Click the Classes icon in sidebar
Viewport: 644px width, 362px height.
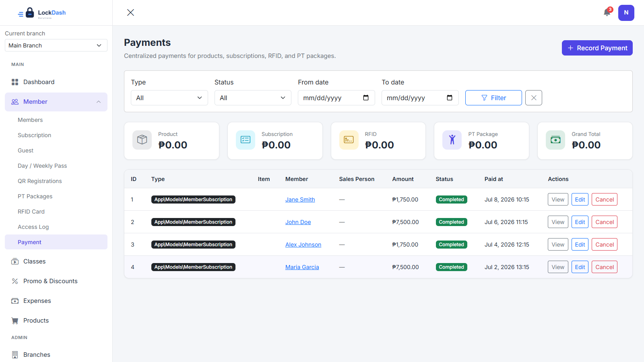click(x=15, y=261)
